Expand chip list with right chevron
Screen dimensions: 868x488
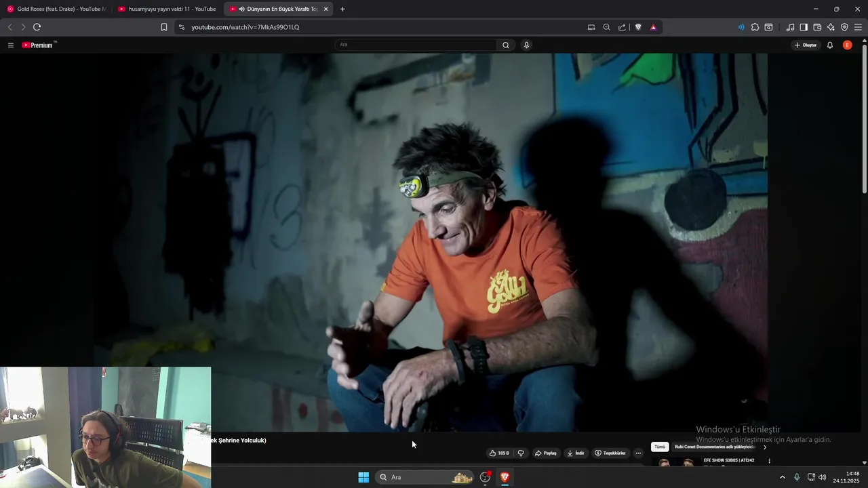[765, 447]
